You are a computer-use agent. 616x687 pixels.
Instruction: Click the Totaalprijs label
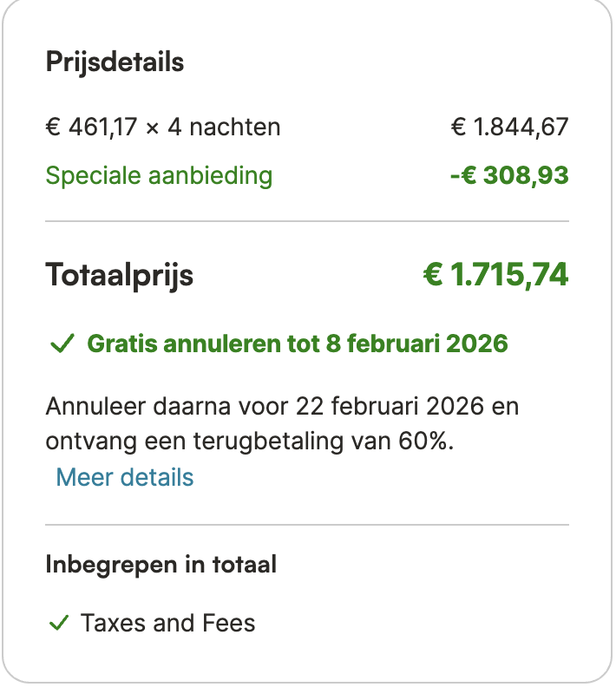(120, 276)
